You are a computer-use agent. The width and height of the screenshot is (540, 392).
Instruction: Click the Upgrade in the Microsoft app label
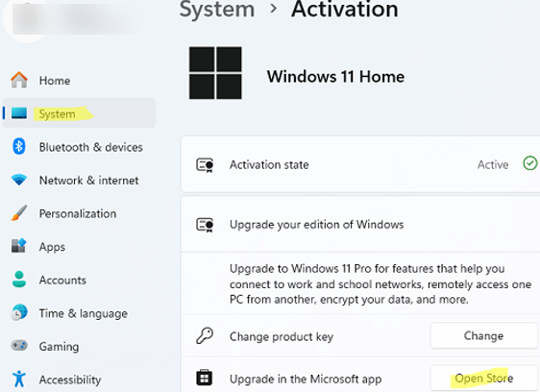click(306, 379)
